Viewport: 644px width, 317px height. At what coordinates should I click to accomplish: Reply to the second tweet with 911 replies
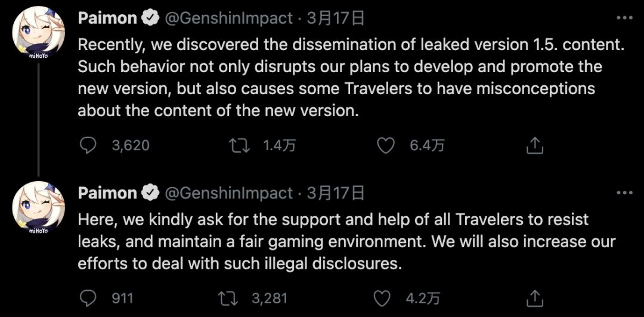(x=87, y=299)
